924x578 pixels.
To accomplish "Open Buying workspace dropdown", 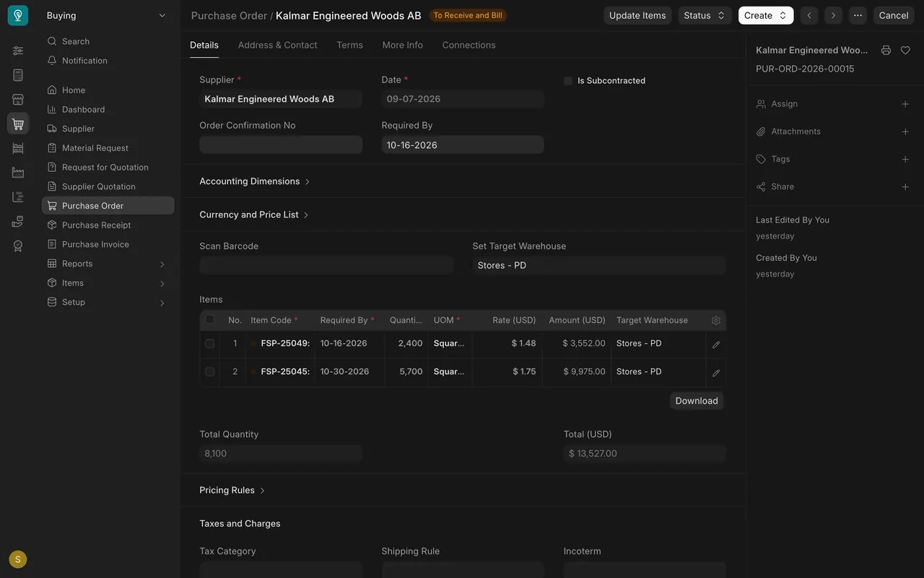I will click(107, 15).
